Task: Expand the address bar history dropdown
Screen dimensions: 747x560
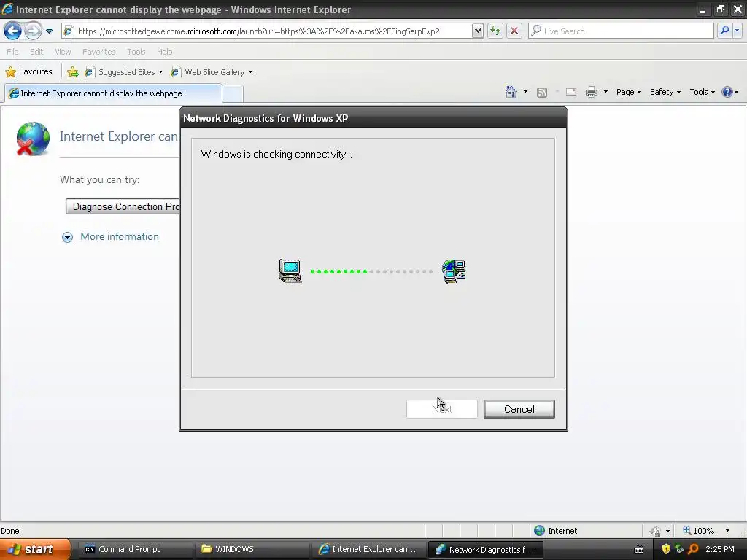Action: tap(477, 31)
